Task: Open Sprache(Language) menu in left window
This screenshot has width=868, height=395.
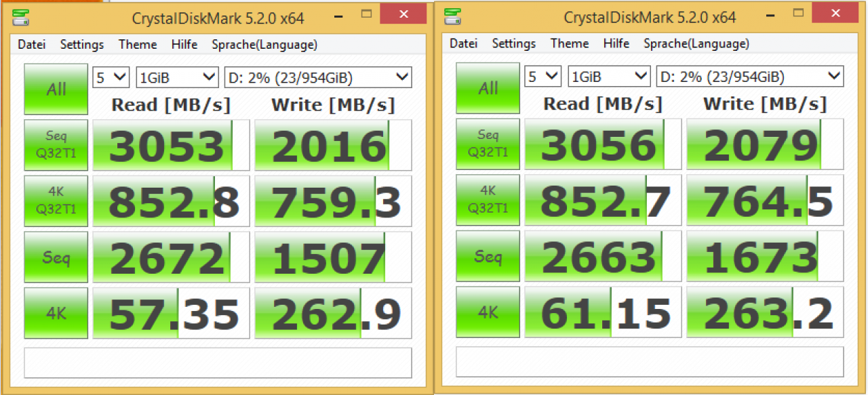Action: (264, 45)
